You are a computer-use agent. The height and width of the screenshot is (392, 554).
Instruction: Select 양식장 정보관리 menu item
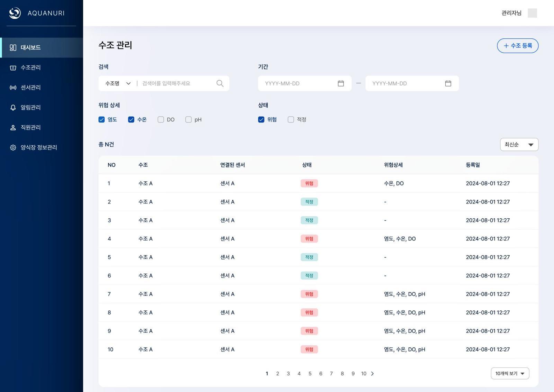pos(38,147)
